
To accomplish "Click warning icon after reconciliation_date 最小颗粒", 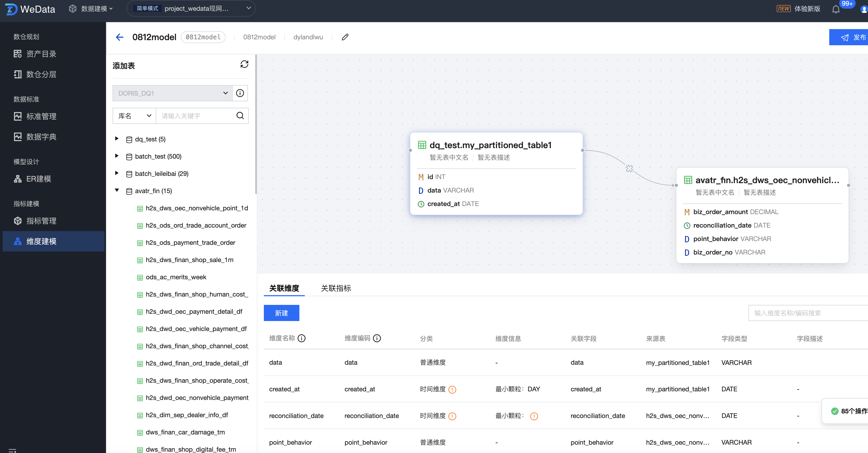I will tap(534, 416).
